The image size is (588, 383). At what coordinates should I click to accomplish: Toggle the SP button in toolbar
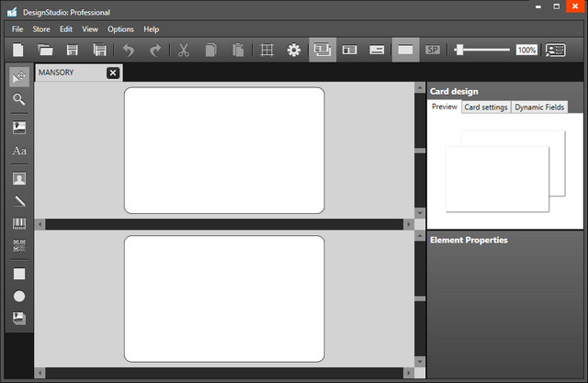433,50
